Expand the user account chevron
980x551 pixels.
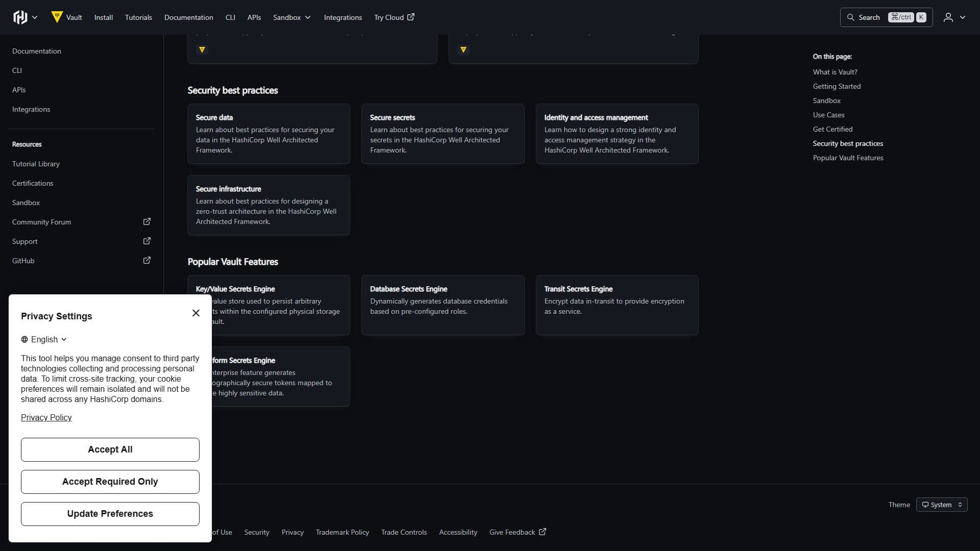coord(963,17)
